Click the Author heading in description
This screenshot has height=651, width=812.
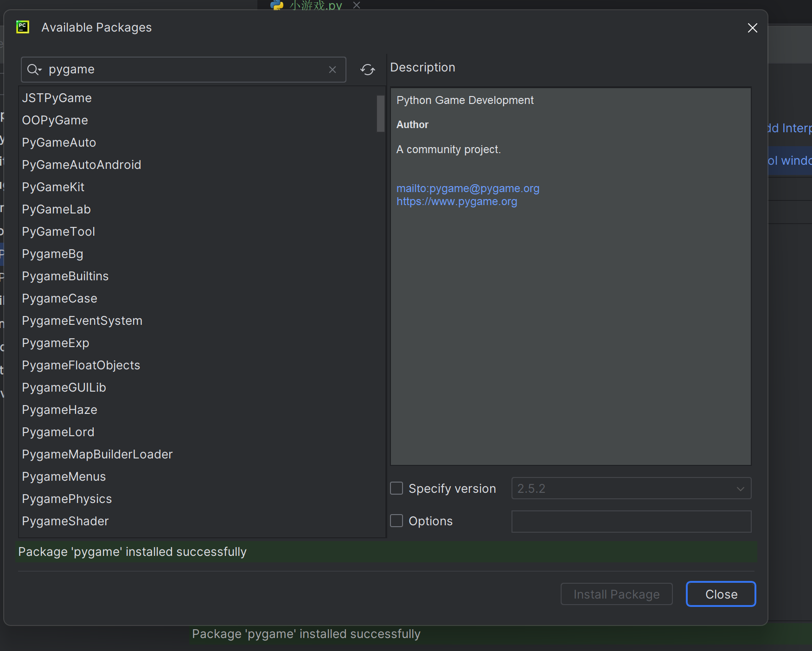[x=412, y=124]
